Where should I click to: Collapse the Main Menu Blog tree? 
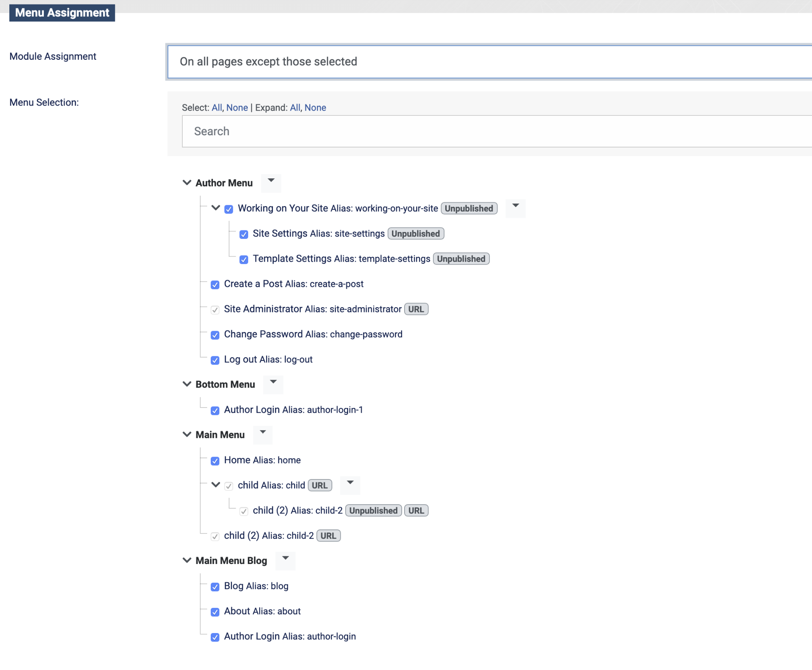(x=187, y=561)
